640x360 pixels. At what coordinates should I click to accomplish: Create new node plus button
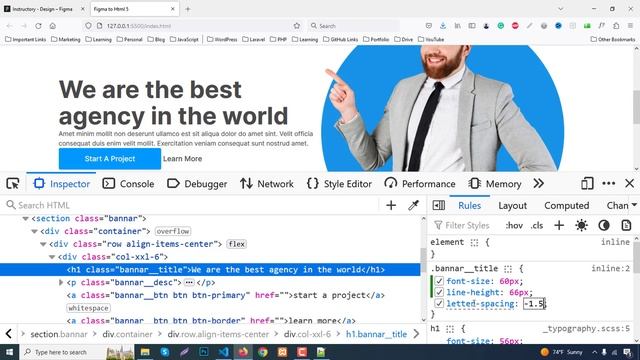point(391,205)
